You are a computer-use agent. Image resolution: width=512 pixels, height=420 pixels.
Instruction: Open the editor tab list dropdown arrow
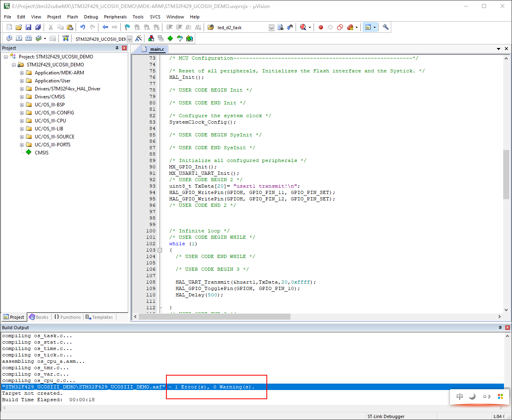(x=498, y=49)
